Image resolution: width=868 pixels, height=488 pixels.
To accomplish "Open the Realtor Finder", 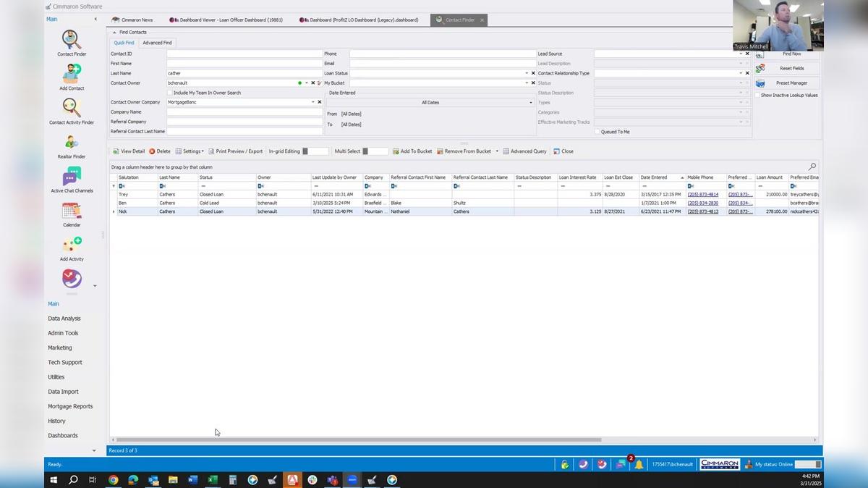I will 72,146.
